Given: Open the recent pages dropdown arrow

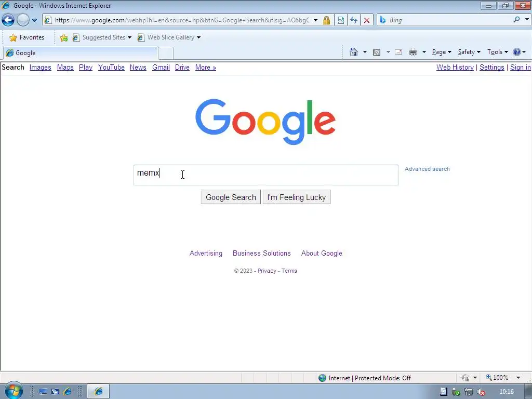Looking at the screenshot, I should click(x=34, y=20).
